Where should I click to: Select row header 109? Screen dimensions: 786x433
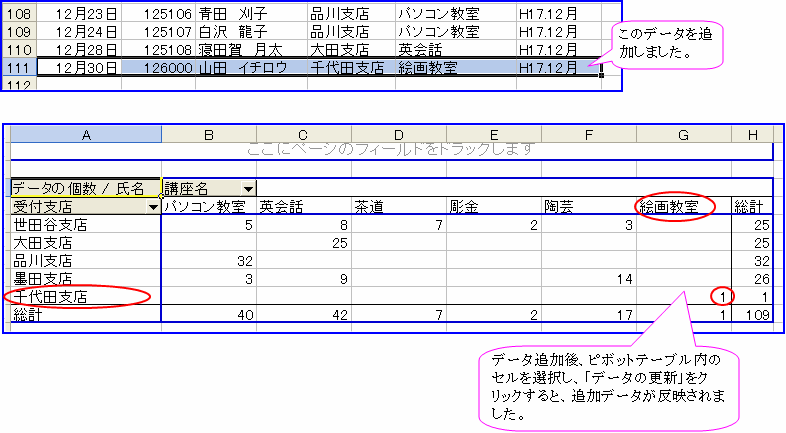tap(19, 32)
